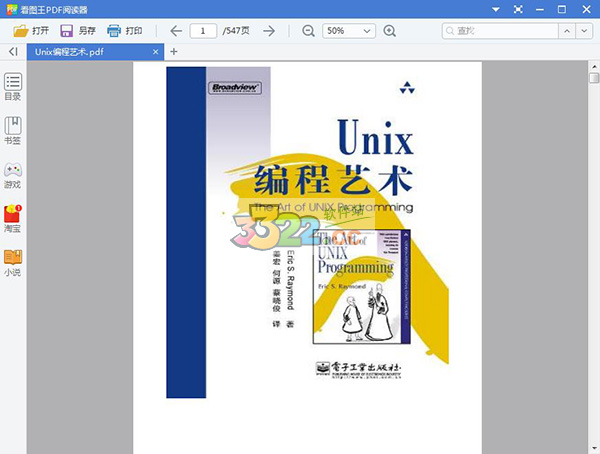Viewport: 600px width, 454px height.
Task: Find next match with the down arrow
Action: [584, 31]
